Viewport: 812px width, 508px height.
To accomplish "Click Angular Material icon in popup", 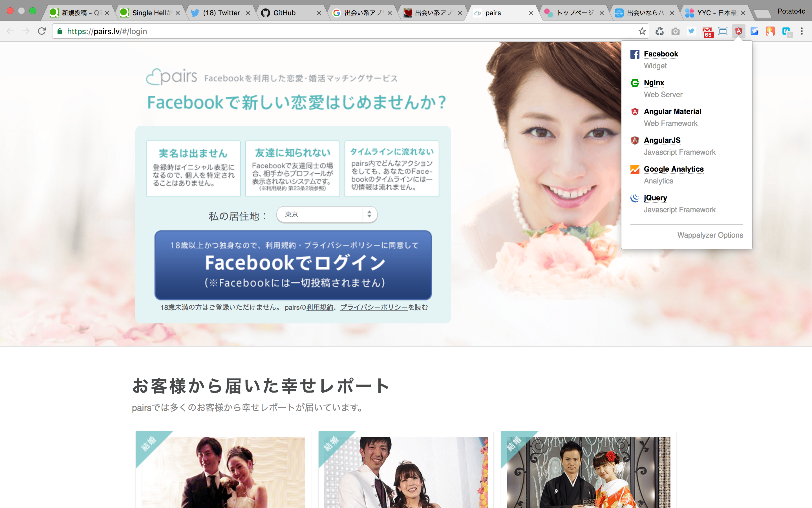I will [634, 111].
